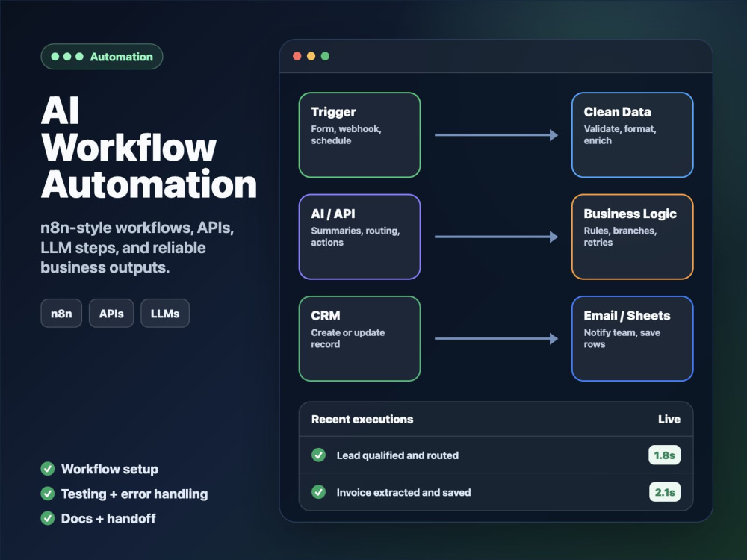This screenshot has width=747, height=560.
Task: Open the CRM workflow node
Action: click(x=360, y=338)
